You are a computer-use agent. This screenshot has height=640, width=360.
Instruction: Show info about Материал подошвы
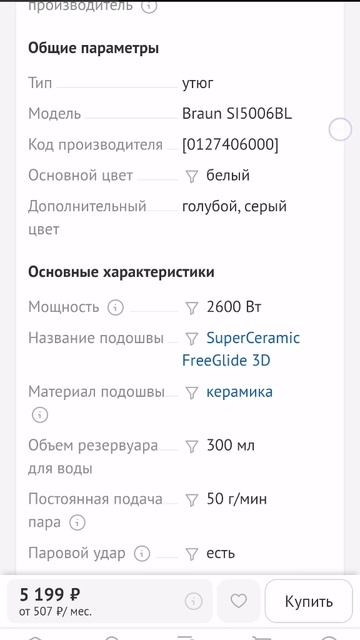click(40, 415)
